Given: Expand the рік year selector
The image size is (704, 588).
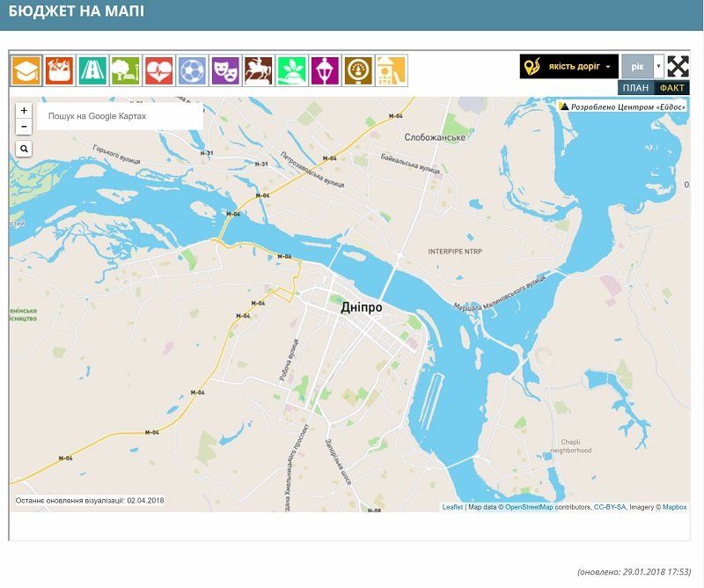Looking at the screenshot, I should [x=658, y=67].
